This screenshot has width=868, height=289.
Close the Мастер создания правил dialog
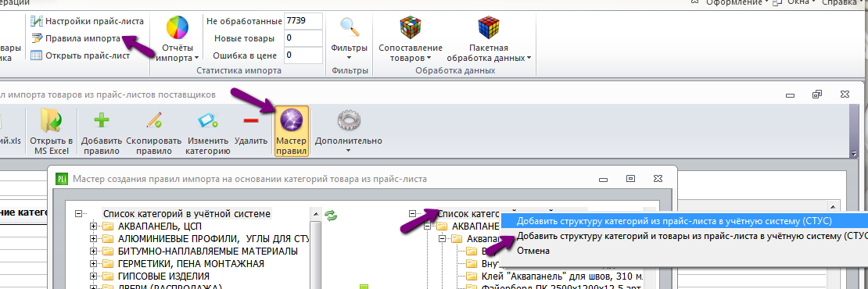pyautogui.click(x=658, y=179)
